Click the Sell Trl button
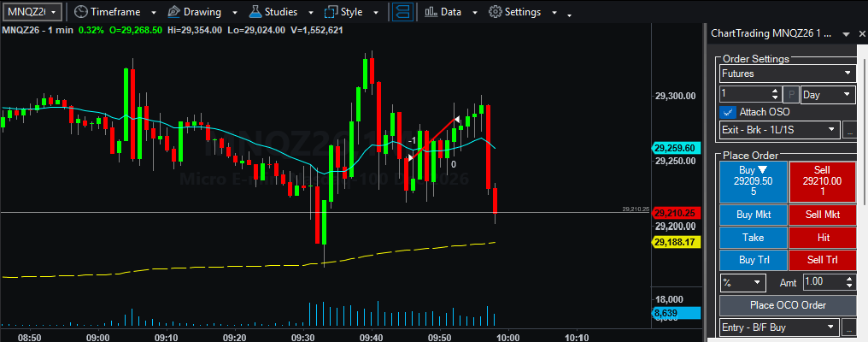The width and height of the screenshot is (868, 342). (x=822, y=260)
